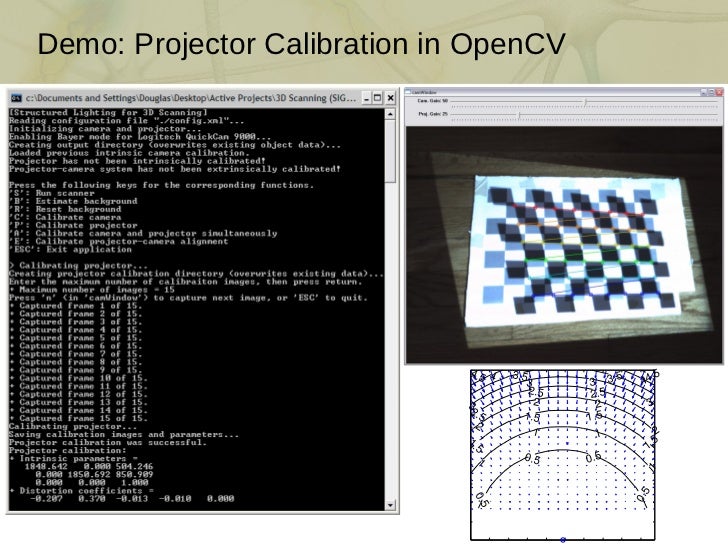Click the "Cam. Gain: 50" label

tap(433, 101)
